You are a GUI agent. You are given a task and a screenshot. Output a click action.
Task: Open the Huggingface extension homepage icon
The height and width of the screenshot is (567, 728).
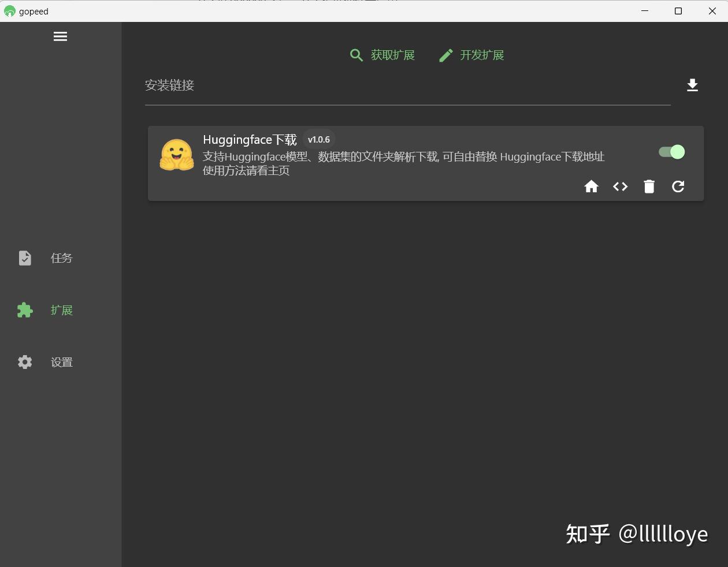coord(591,186)
